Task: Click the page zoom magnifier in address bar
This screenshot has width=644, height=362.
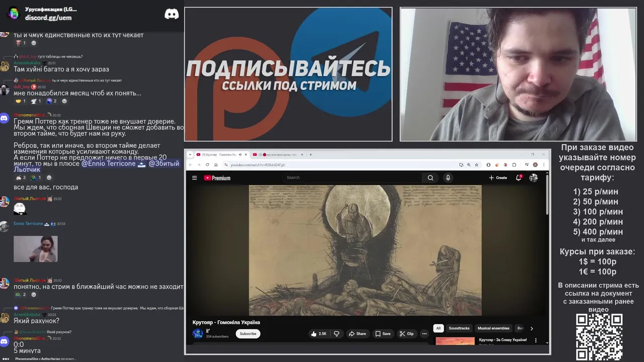Action: click(469, 164)
